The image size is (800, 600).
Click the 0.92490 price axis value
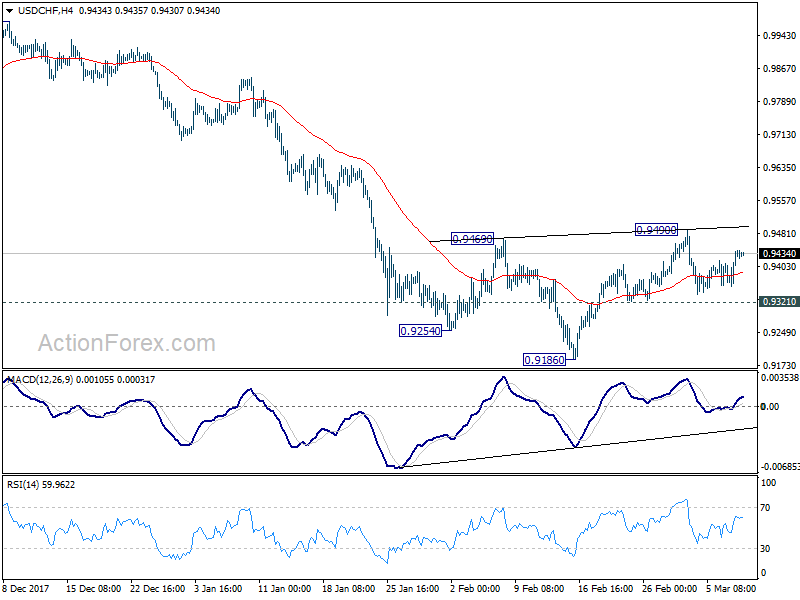(x=779, y=333)
